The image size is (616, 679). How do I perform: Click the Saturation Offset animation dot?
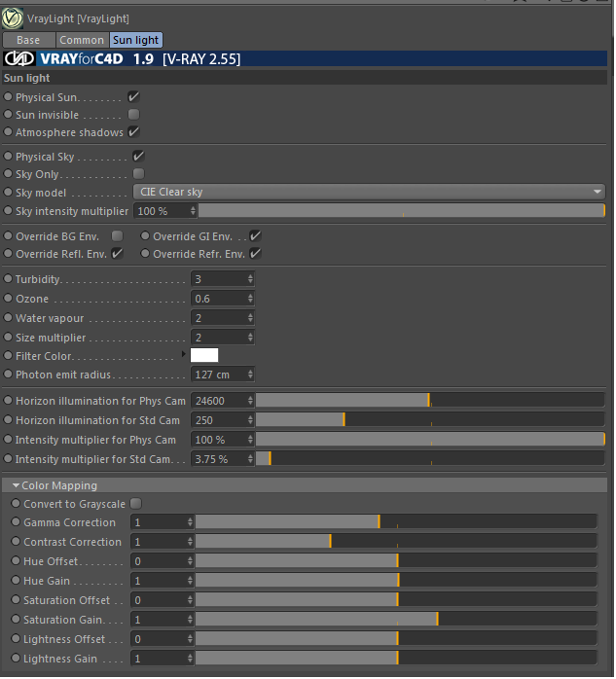pyautogui.click(x=16, y=599)
